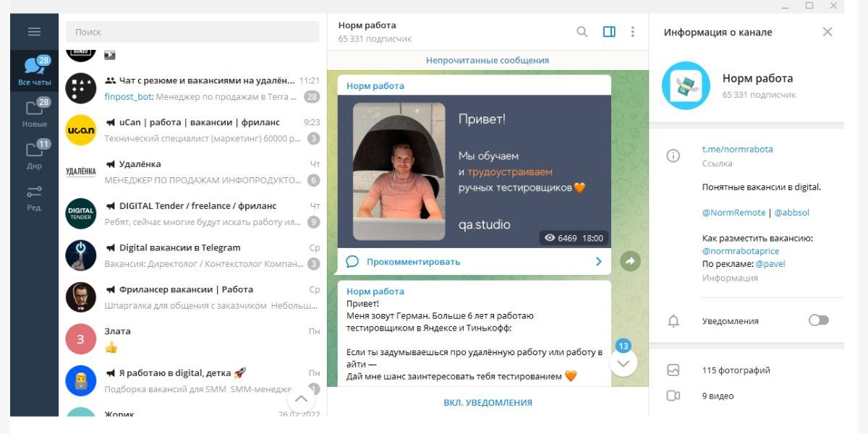Open Чат с резюме и вакансиями chat
This screenshot has height=434, width=868.
coord(192,88)
